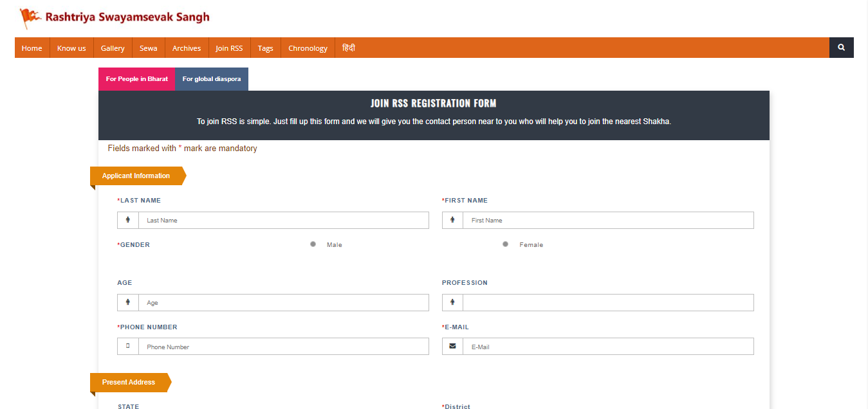The width and height of the screenshot is (868, 409).
Task: Focus the First Name input field
Action: [x=608, y=220]
